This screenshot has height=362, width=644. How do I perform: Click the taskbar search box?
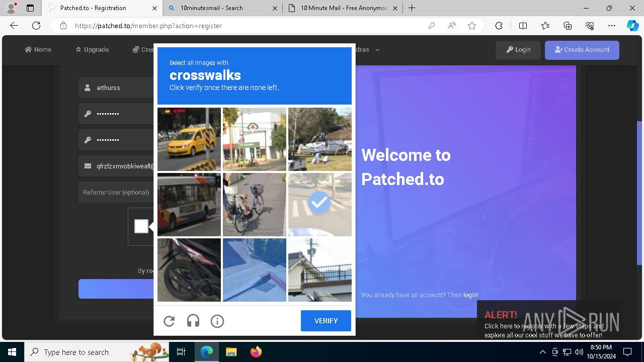tap(97, 352)
